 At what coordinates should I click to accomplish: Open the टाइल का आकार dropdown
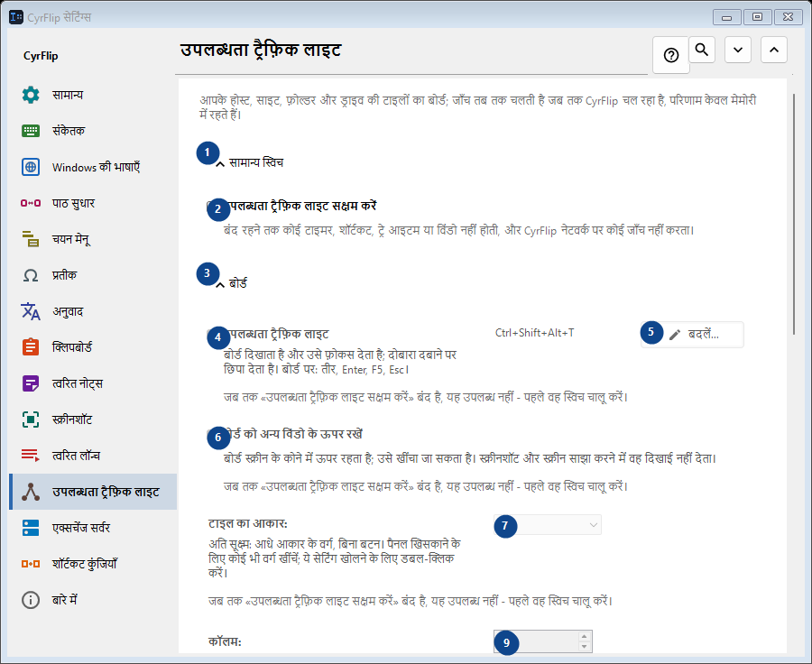click(x=548, y=525)
